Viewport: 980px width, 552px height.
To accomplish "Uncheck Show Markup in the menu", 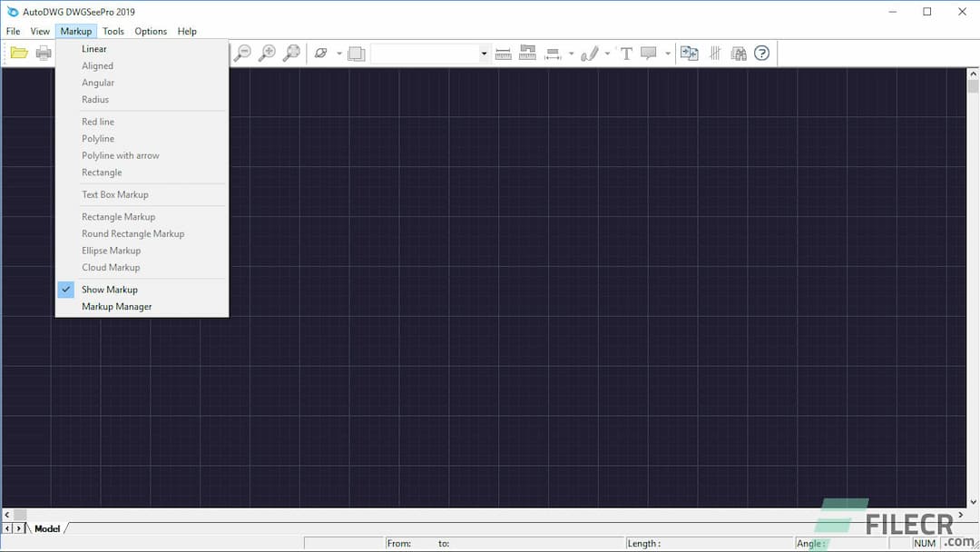I will [x=109, y=289].
